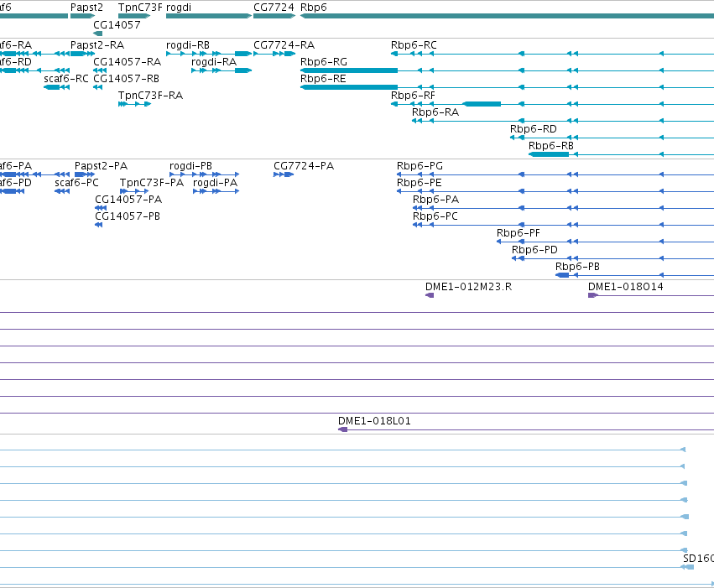Open protein CG7724-PA

(304, 166)
